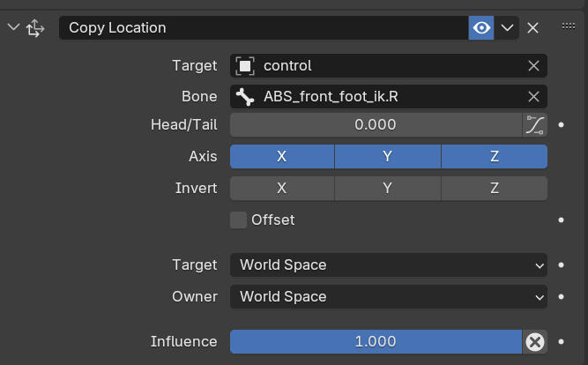Toggle the Axis Z button
The image size is (588, 365).
494,156
